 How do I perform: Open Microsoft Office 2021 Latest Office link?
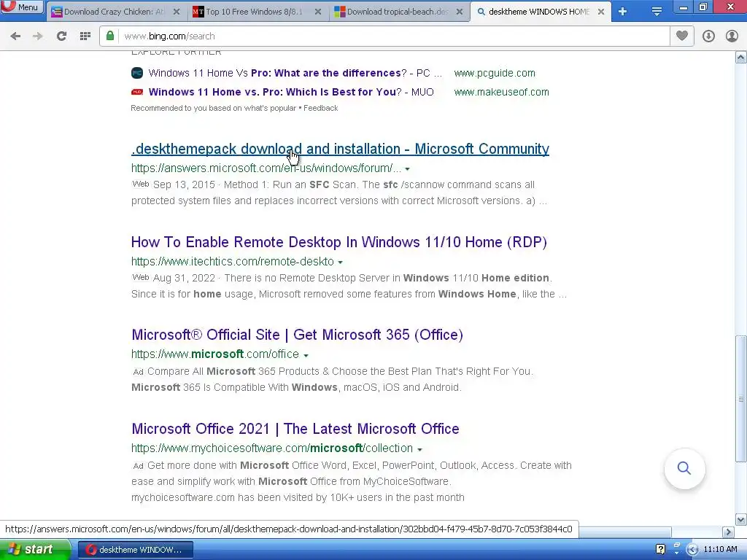coord(295,429)
